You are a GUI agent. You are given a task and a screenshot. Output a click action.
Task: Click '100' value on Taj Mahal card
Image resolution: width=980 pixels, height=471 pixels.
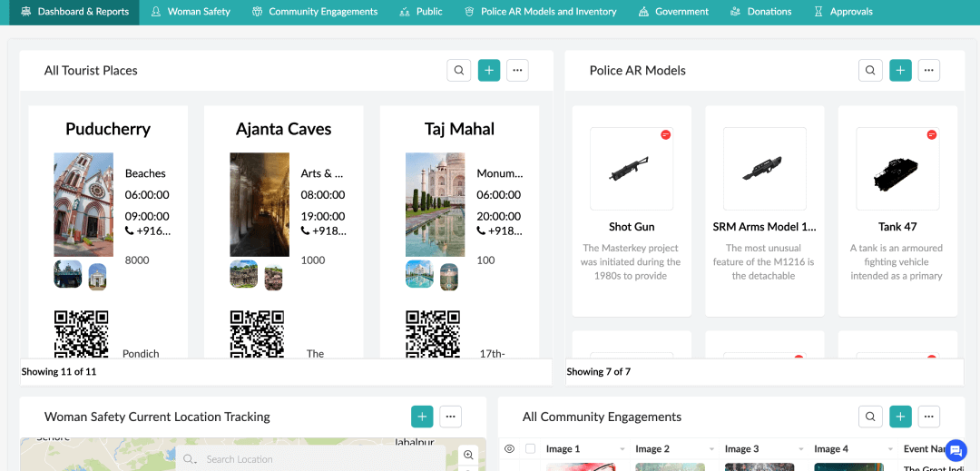click(485, 260)
